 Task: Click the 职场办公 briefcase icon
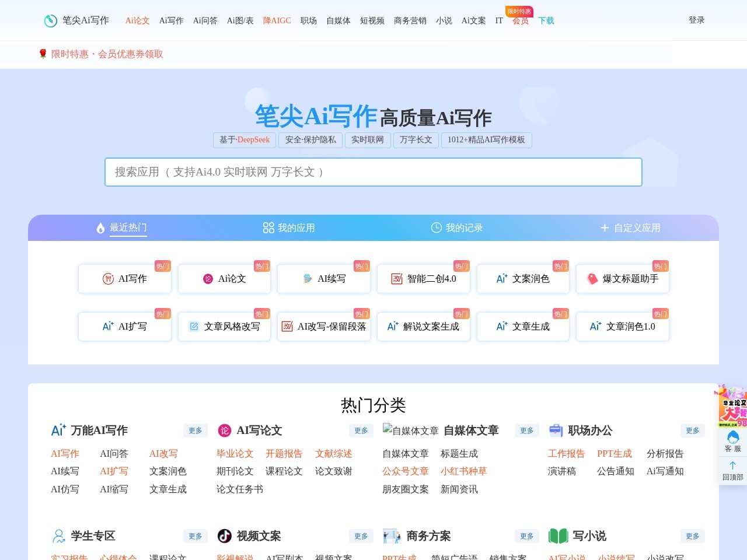click(x=556, y=430)
